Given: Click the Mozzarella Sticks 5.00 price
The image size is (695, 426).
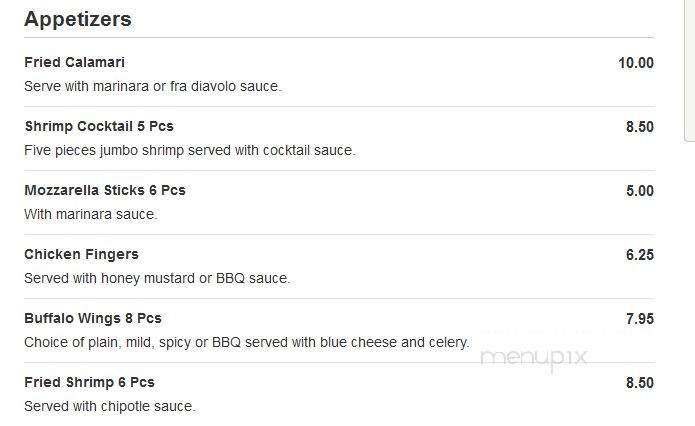Looking at the screenshot, I should pyautogui.click(x=640, y=191).
